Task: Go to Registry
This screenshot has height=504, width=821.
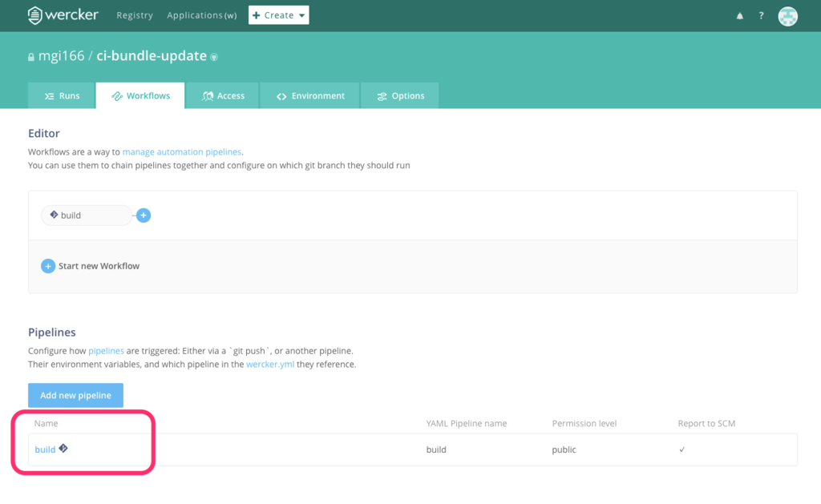Action: (x=135, y=15)
